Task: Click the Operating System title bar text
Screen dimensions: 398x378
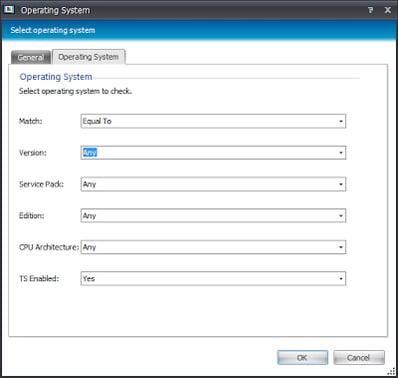Action: pos(55,10)
